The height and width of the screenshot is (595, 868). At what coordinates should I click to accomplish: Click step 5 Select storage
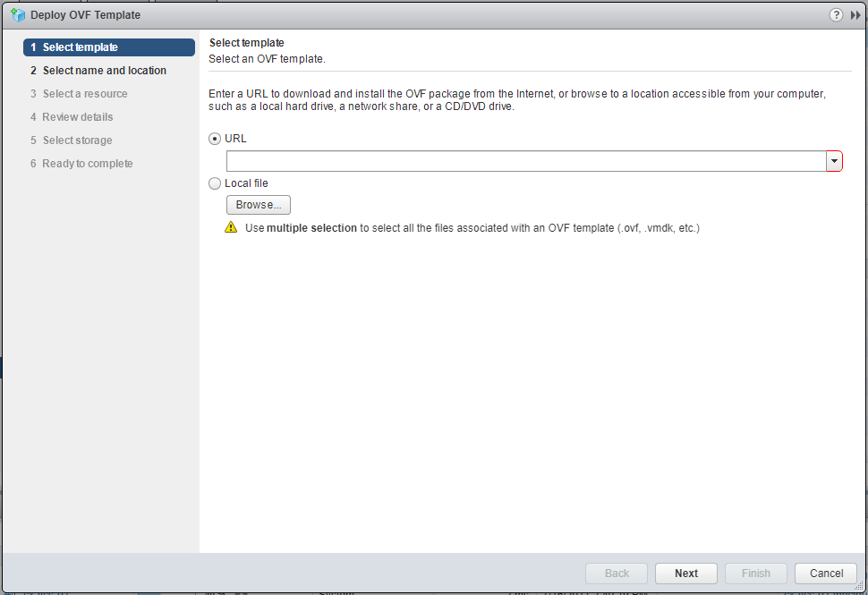78,140
